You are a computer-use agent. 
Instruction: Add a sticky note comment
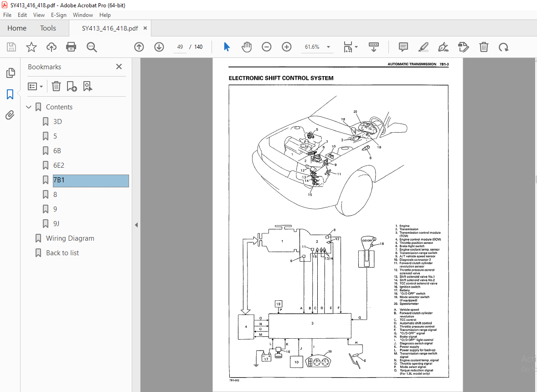click(403, 47)
